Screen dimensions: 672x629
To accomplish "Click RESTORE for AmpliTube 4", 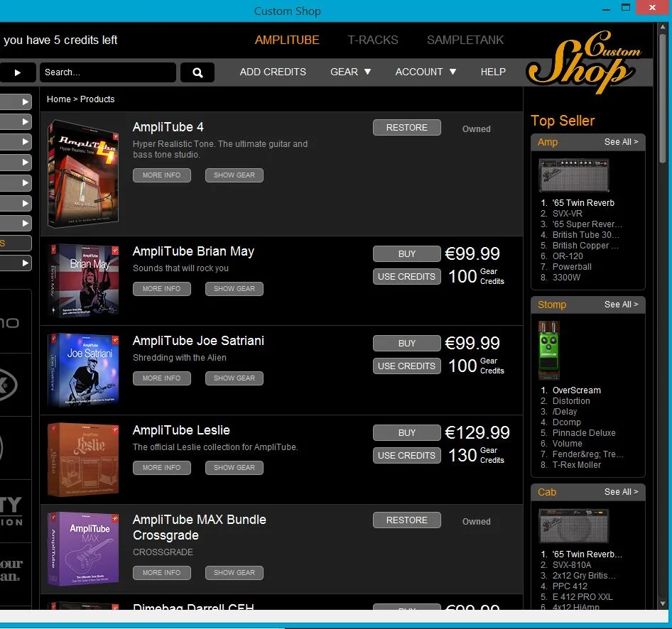I will click(x=407, y=128).
